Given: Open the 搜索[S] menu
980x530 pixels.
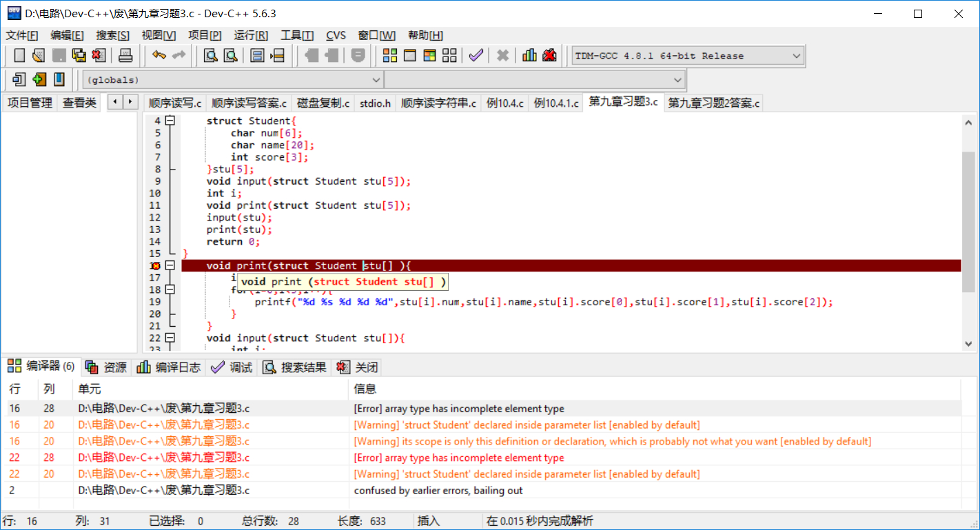Looking at the screenshot, I should pos(112,35).
